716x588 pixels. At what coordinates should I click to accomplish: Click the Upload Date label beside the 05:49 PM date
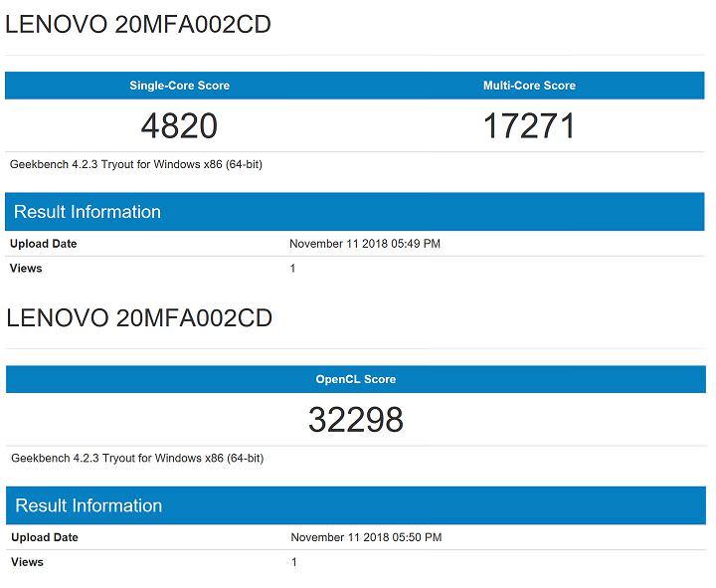pyautogui.click(x=43, y=244)
